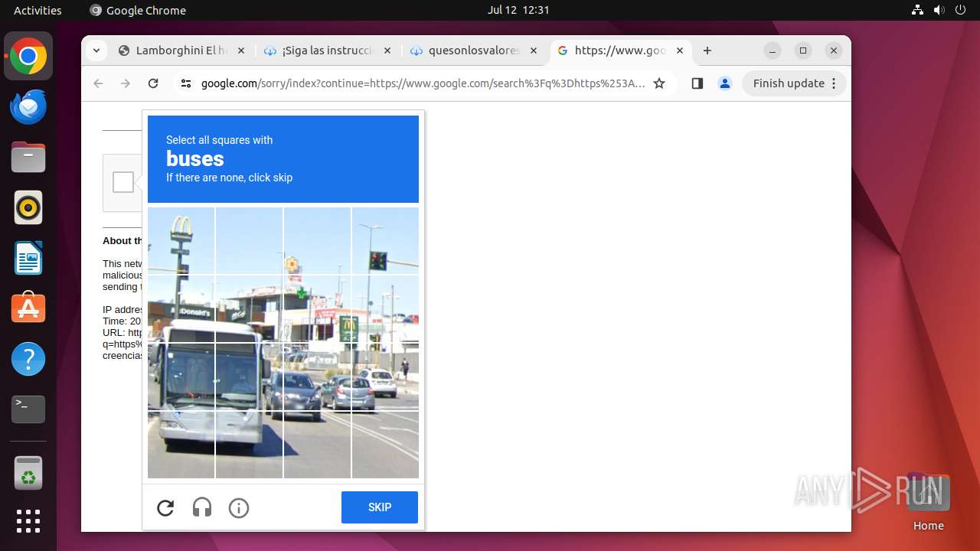Screen dimensions: 980x551
Task: Open Terminal from the dock
Action: tap(28, 409)
